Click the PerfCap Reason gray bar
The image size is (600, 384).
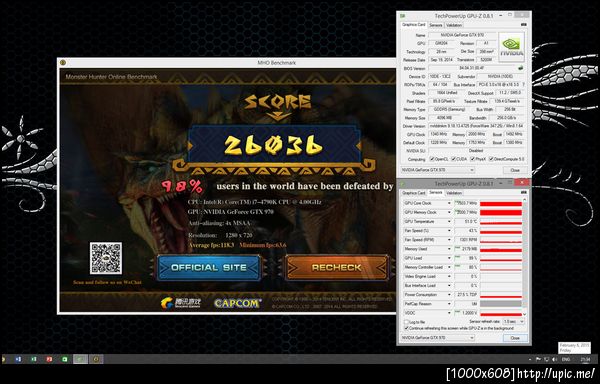[x=501, y=304]
